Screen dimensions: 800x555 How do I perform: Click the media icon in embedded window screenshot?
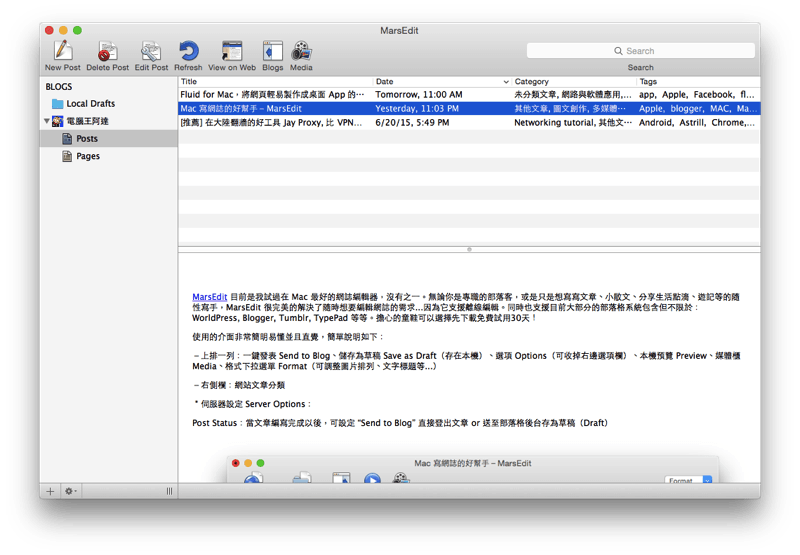tap(401, 478)
